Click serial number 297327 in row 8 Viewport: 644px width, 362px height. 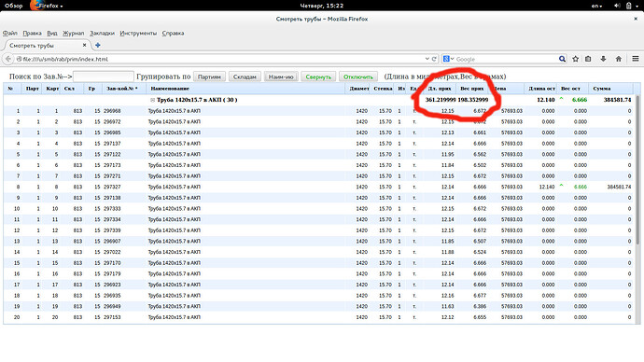point(112,187)
